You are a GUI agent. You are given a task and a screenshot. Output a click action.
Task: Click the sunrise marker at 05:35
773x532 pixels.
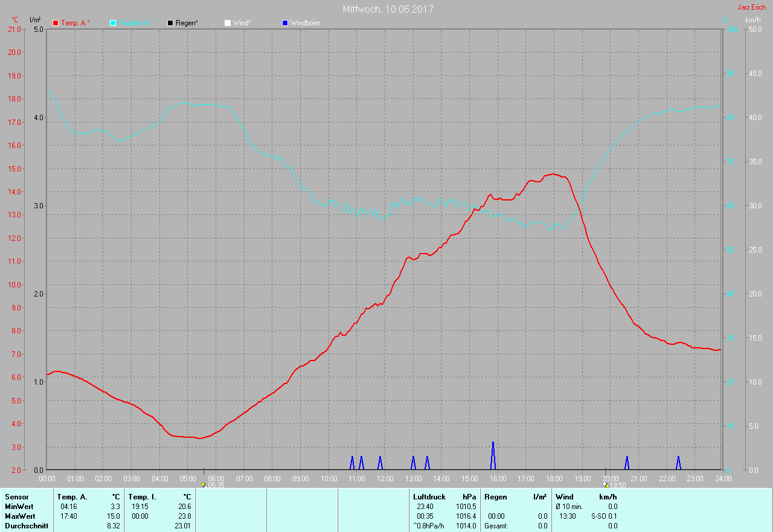click(x=204, y=484)
